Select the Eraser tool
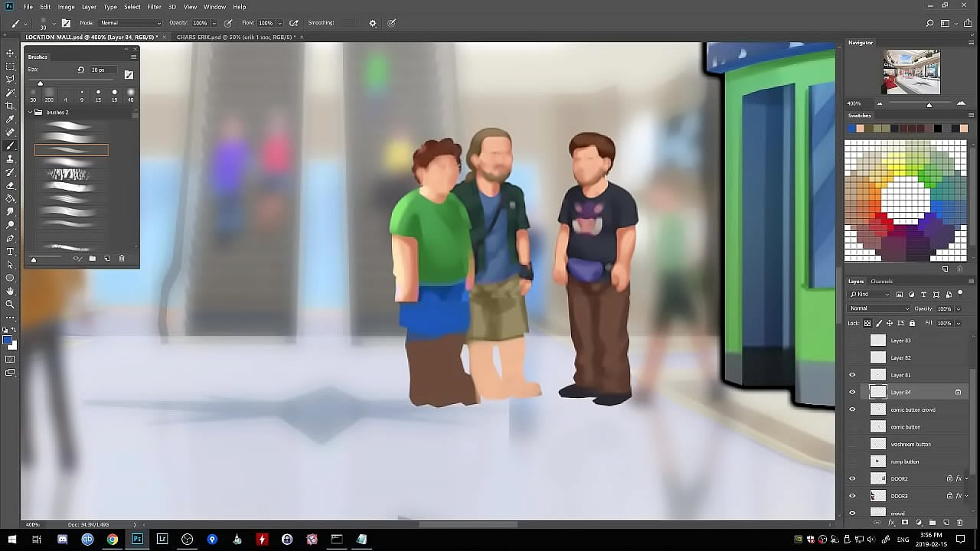 pos(10,185)
